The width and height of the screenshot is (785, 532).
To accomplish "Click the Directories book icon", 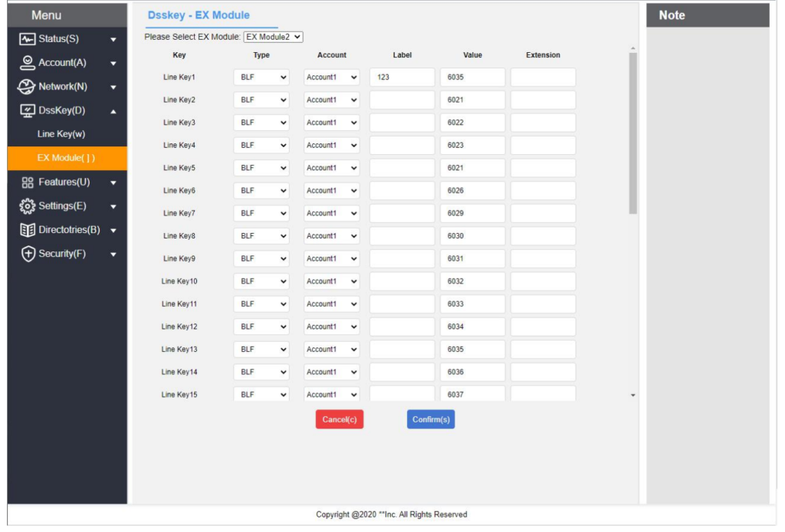I will [27, 230].
